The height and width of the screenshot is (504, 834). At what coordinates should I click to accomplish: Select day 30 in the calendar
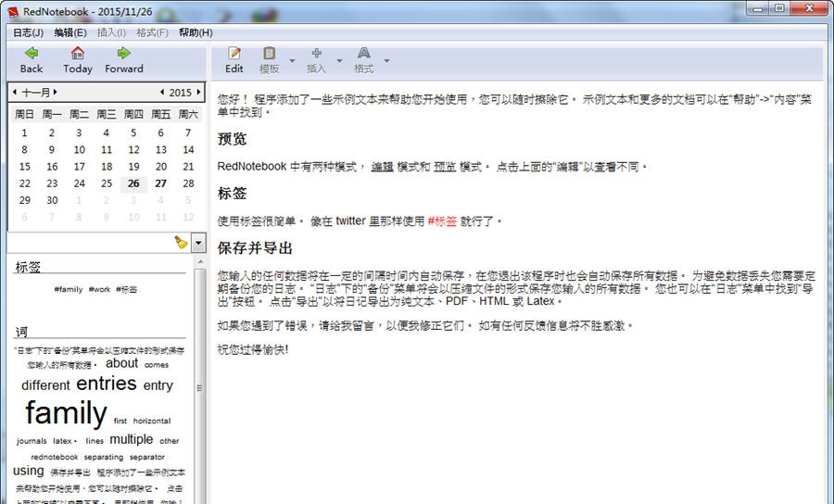(x=52, y=200)
